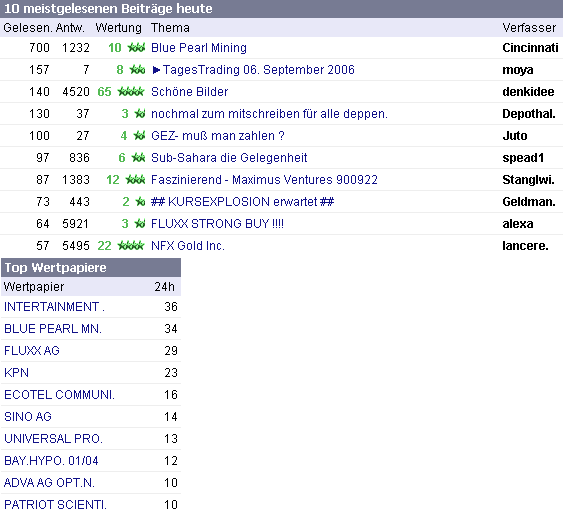The height and width of the screenshot is (519, 563).
Task: Open SINO AG security link
Action: tap(28, 416)
